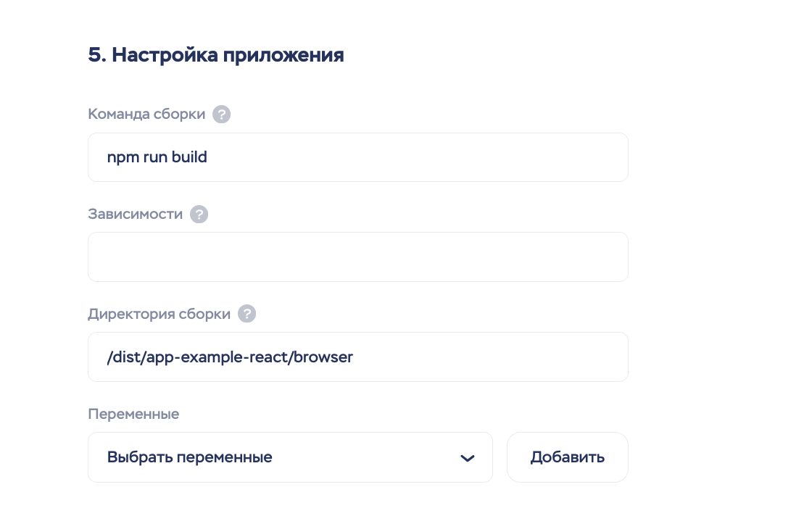812x529 pixels.
Task: Click the word 'build' in build command
Action: tap(189, 157)
